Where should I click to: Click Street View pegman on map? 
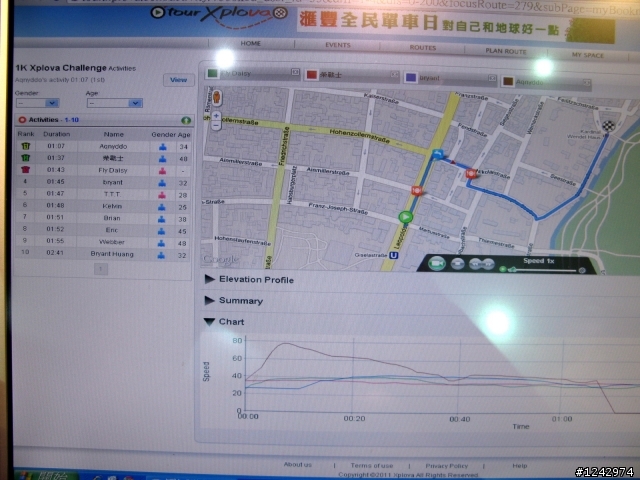(217, 98)
